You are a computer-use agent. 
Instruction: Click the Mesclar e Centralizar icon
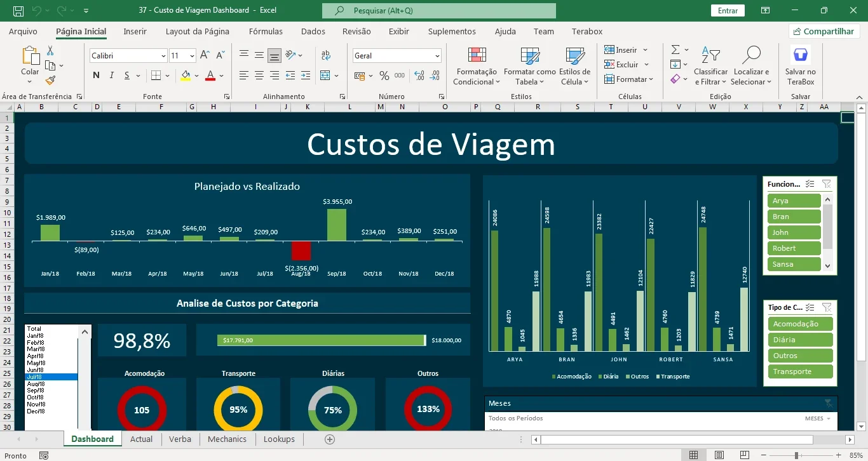pyautogui.click(x=325, y=76)
